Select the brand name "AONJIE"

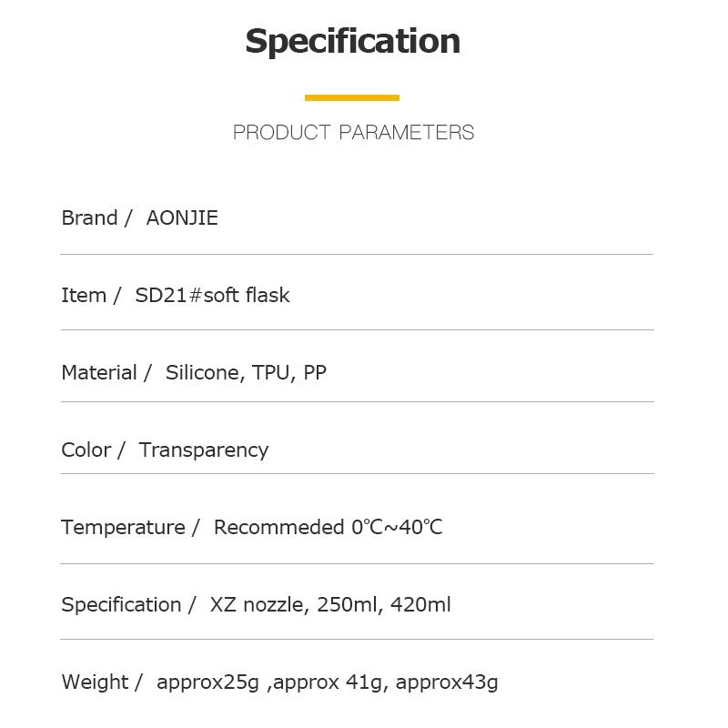182,218
